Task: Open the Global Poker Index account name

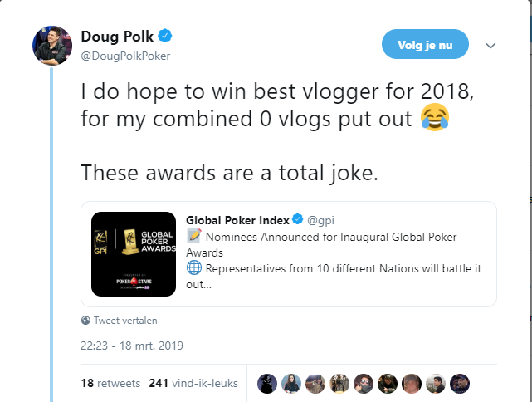Action: [x=237, y=220]
